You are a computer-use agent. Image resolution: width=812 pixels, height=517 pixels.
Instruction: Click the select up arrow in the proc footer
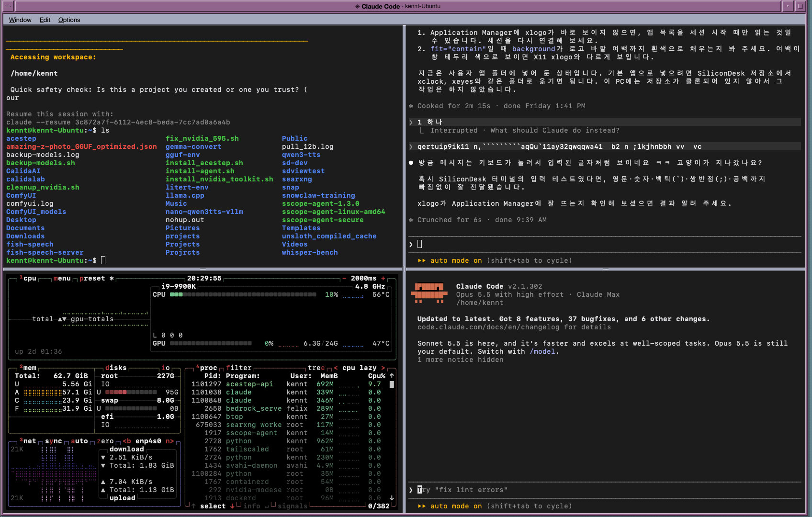[x=193, y=506]
